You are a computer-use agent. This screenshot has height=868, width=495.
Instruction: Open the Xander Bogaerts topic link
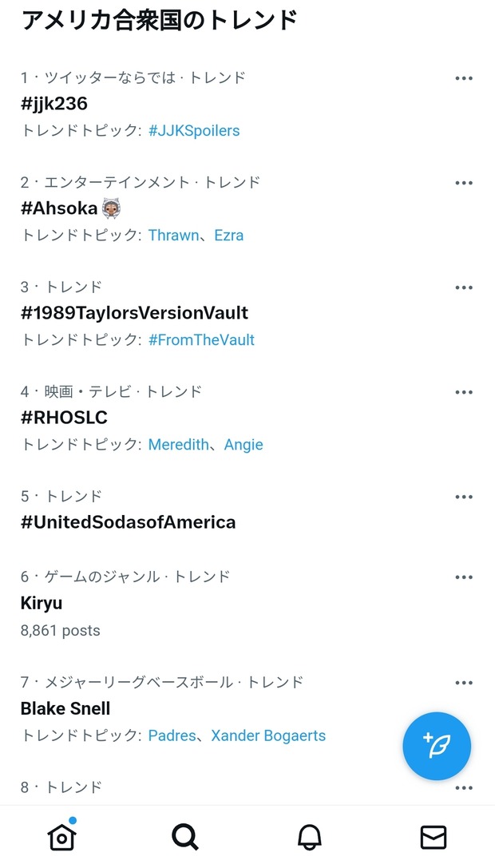(268, 735)
